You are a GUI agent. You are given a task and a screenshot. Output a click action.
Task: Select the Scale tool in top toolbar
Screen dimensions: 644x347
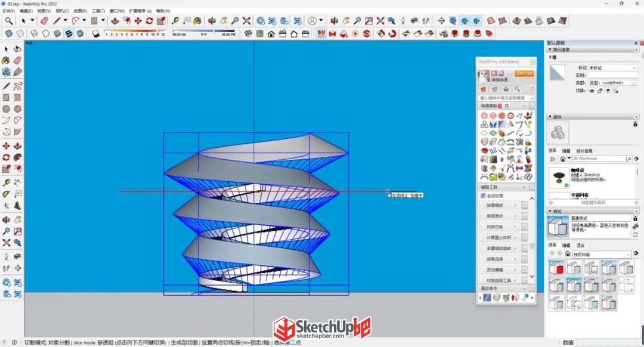[161, 20]
